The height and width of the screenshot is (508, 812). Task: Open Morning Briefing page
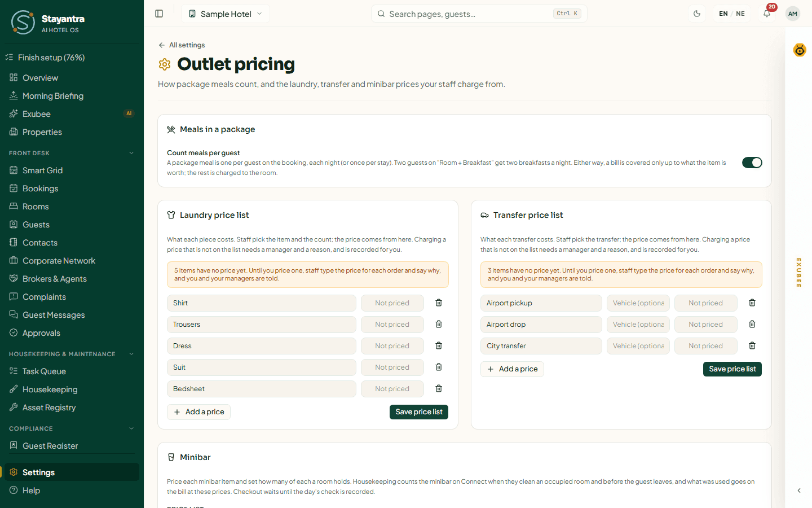(x=72, y=96)
